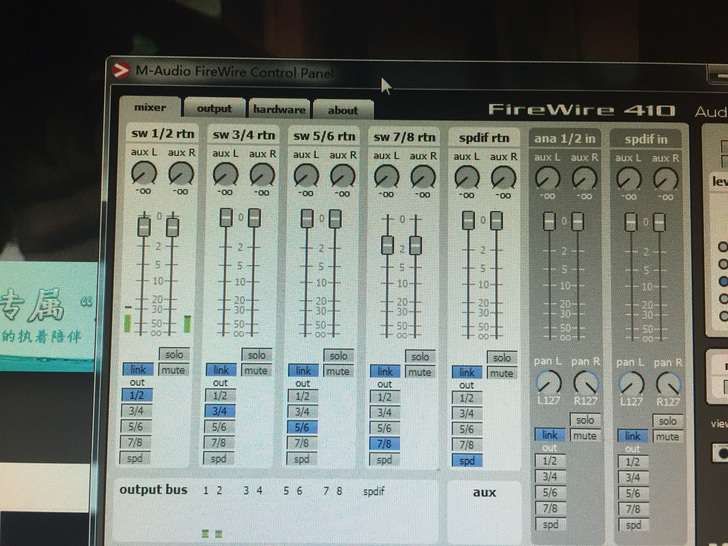The image size is (728, 546).
Task: Route sw 1/2 rtn to 3/4 output
Action: coord(136,410)
